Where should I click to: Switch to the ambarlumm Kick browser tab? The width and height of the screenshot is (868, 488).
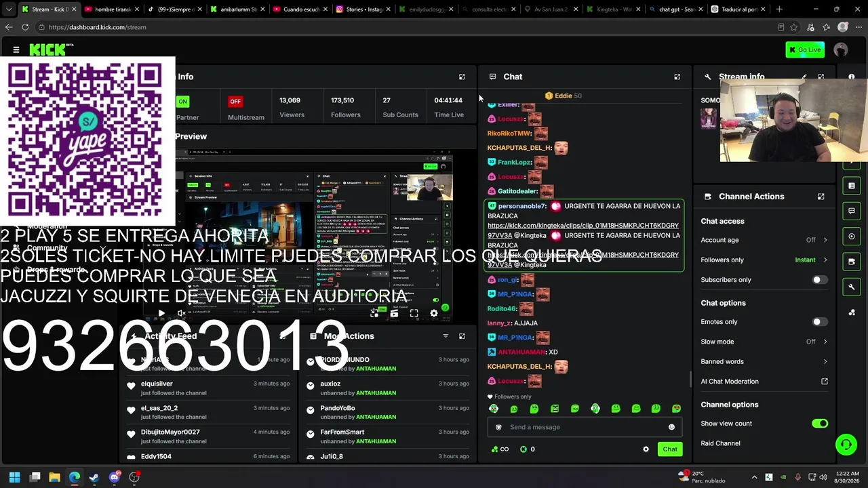coord(238,9)
